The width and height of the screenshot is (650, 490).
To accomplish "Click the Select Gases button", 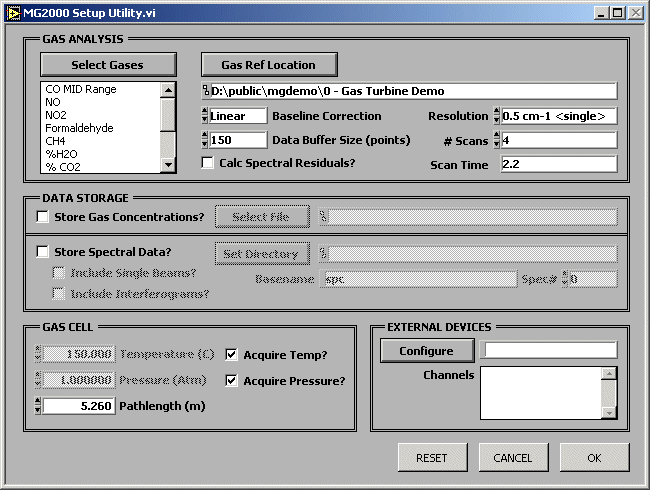I will (108, 65).
